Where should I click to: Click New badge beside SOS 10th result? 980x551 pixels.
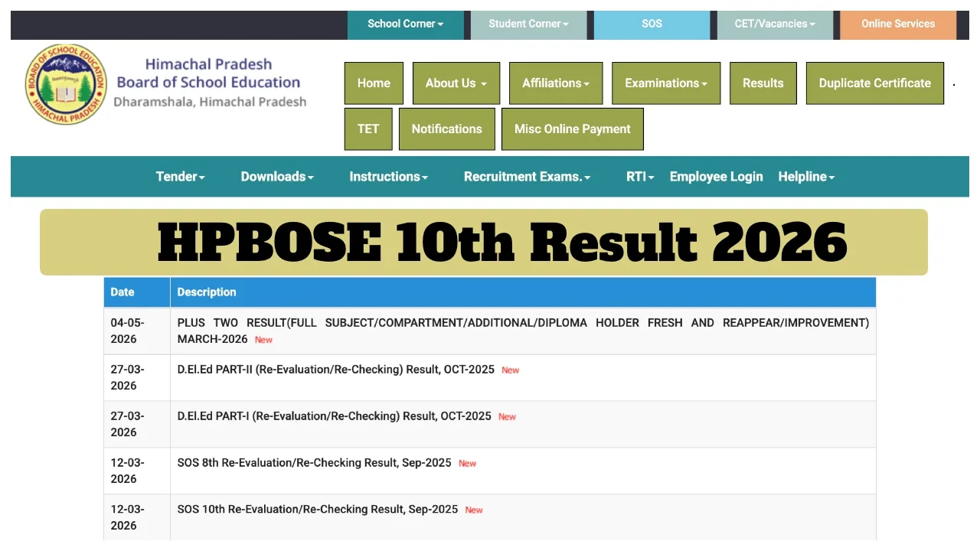click(x=474, y=510)
